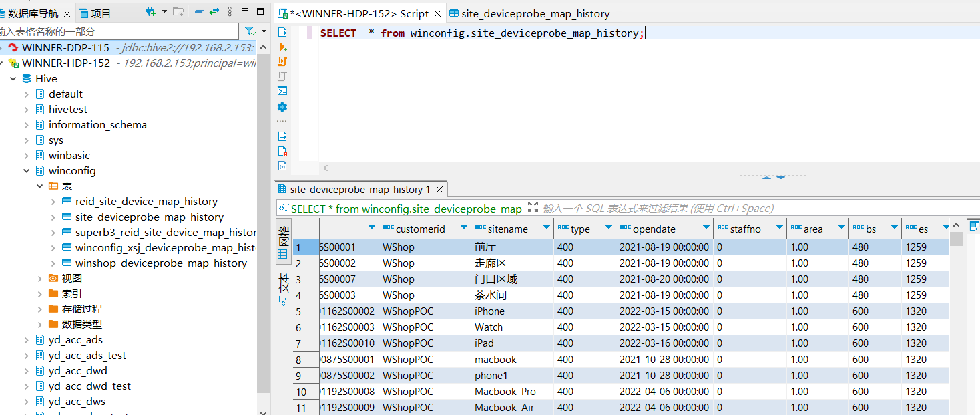This screenshot has height=415, width=980.
Task: Collapse the winconfig database node
Action: 27,171
